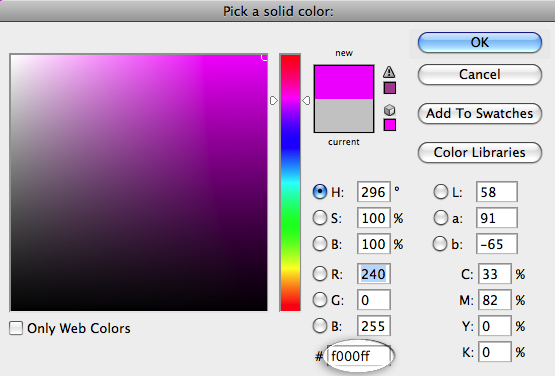The height and width of the screenshot is (376, 555).
Task: Click the left hue slider arrow handle
Action: click(274, 101)
